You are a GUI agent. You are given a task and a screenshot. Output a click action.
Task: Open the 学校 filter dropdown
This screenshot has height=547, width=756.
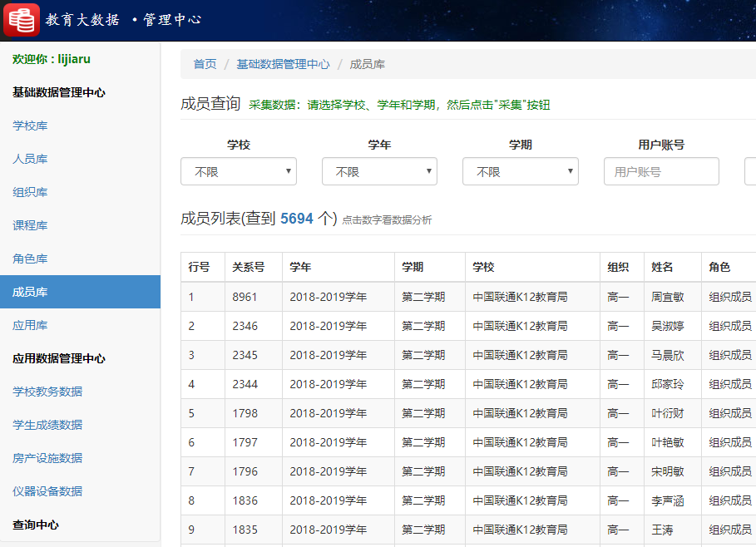[x=238, y=171]
